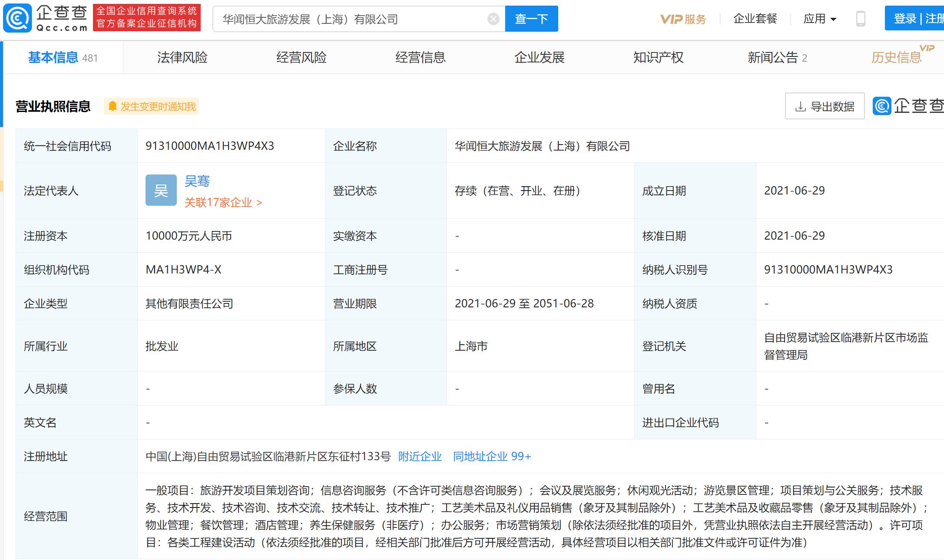Expand 关联17家企业 arrow link

pyautogui.click(x=223, y=203)
